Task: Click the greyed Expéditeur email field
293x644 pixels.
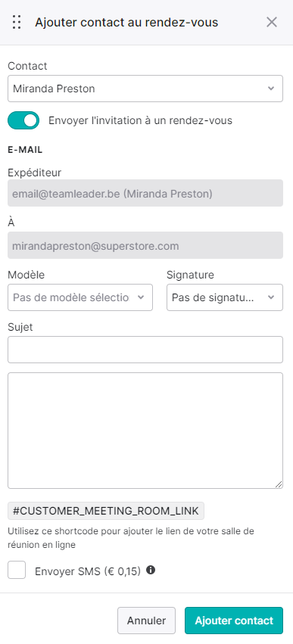Action: tap(145, 193)
